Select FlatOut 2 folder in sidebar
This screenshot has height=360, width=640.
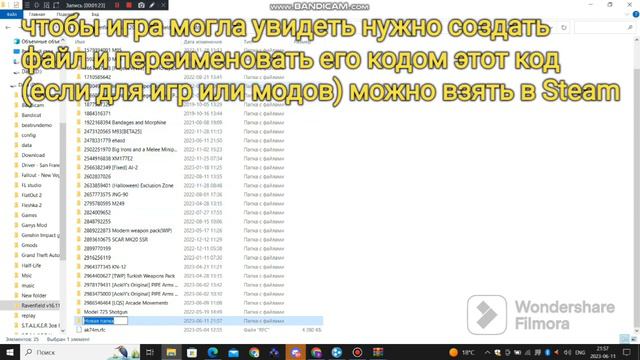point(31,195)
